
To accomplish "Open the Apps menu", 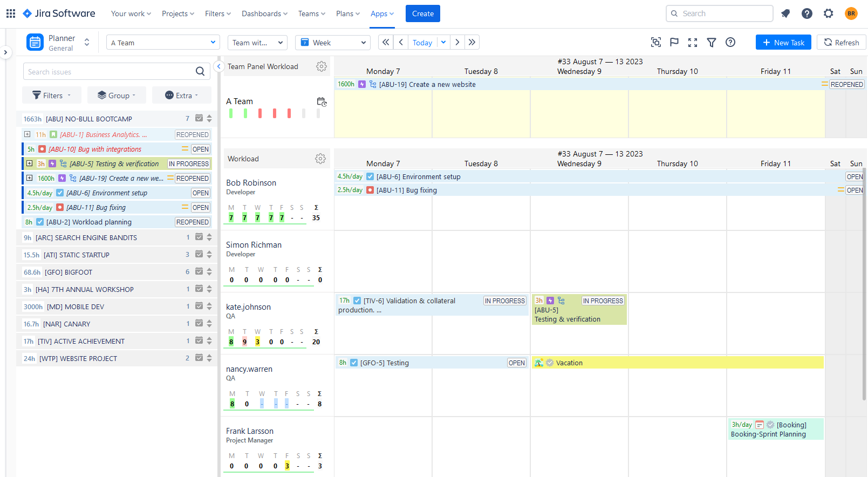I will 382,13.
